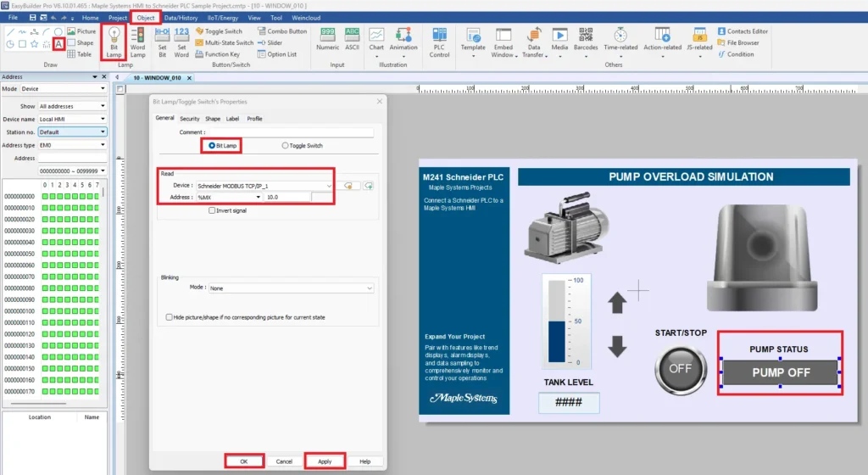Select the Word Lamp object tool
The width and height of the screenshot is (868, 475).
[137, 42]
